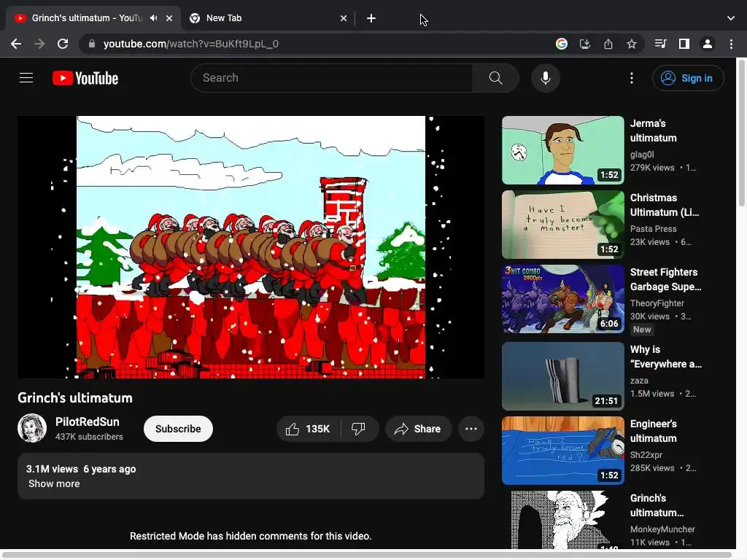747x560 pixels.
Task: Go to the YouTube home logo
Action: pos(85,78)
